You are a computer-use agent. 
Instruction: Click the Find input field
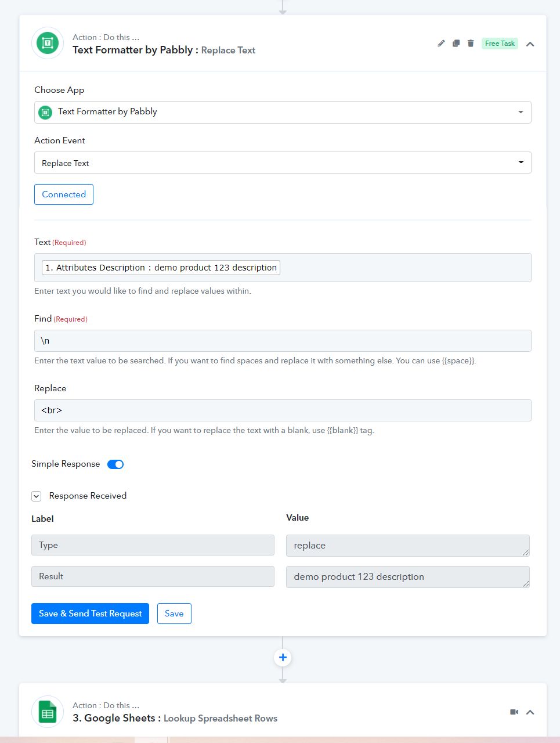(x=283, y=341)
